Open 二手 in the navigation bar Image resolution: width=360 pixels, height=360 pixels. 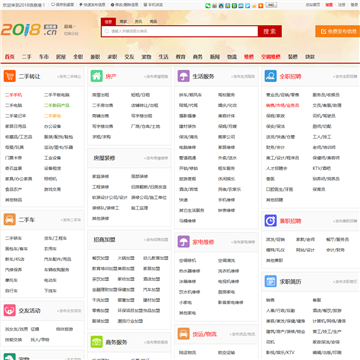click(27, 57)
